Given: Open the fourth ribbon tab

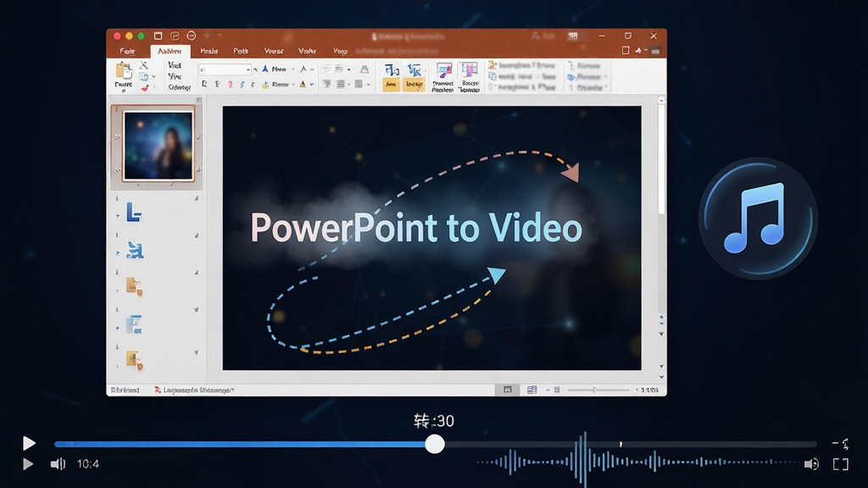Looking at the screenshot, I should pyautogui.click(x=241, y=51).
